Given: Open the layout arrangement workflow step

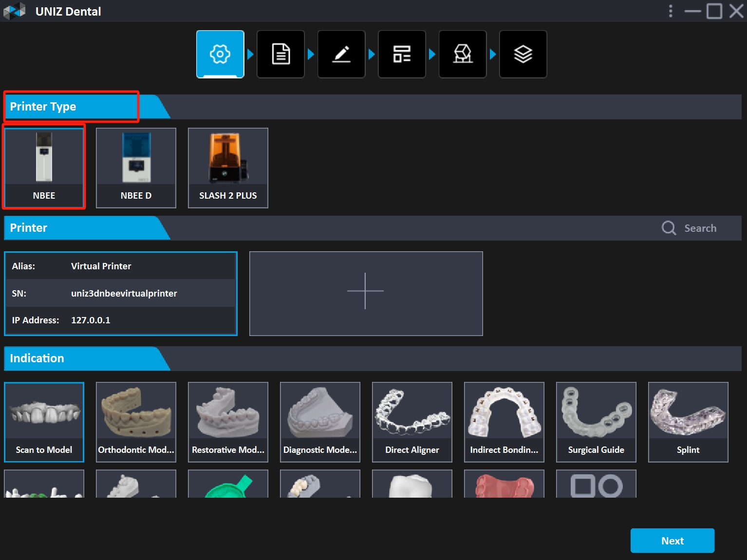Looking at the screenshot, I should click(x=402, y=54).
